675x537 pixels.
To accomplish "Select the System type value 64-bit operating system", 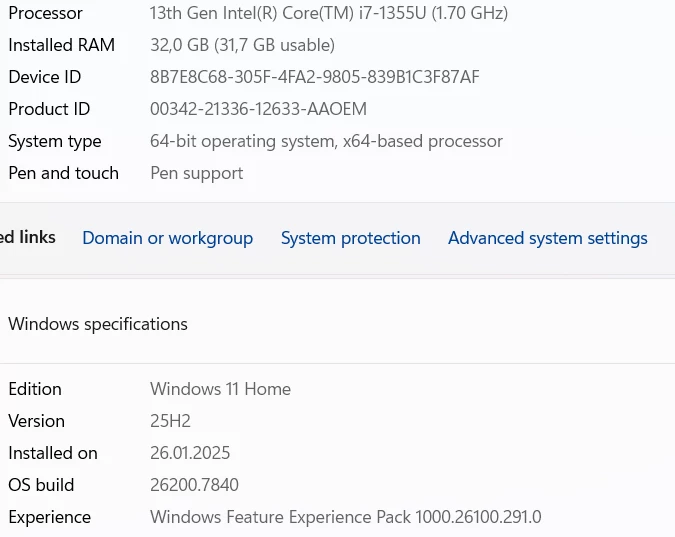I will click(x=326, y=141).
